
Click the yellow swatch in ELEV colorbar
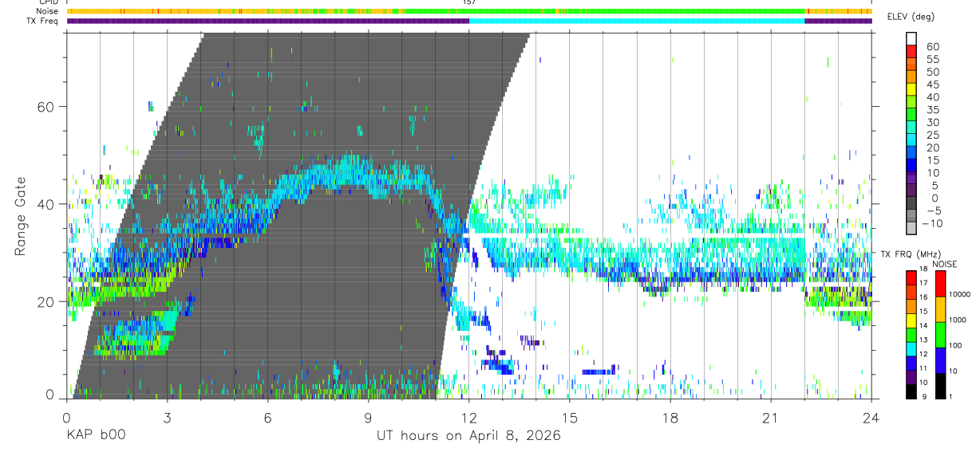(911, 90)
